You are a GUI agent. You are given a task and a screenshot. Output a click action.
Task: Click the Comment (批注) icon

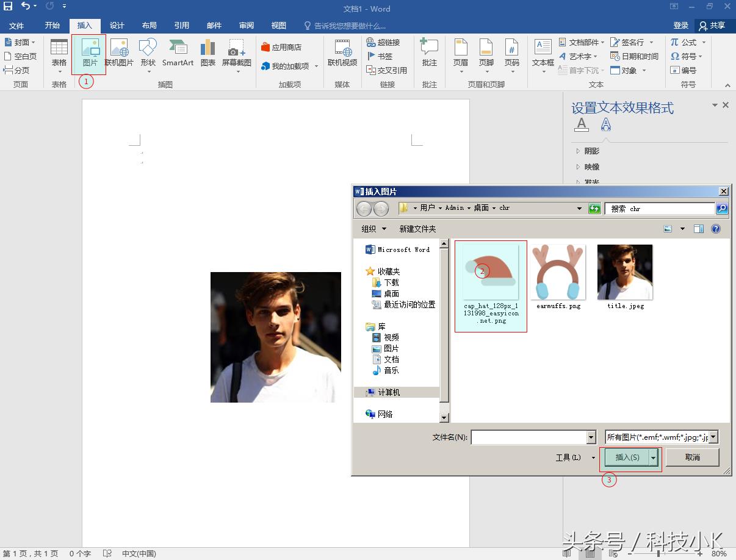[430, 53]
